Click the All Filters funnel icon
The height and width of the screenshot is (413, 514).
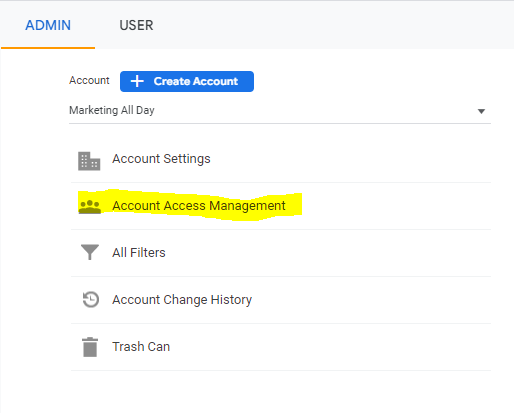pos(90,252)
